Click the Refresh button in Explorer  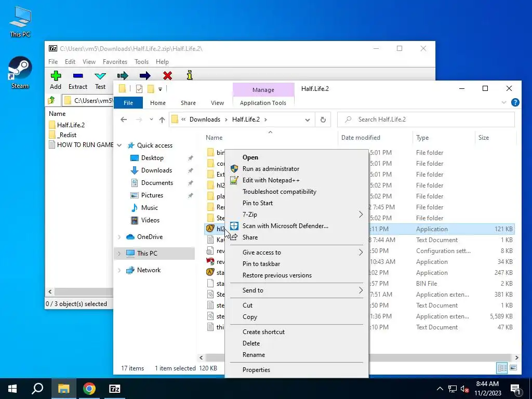323,119
